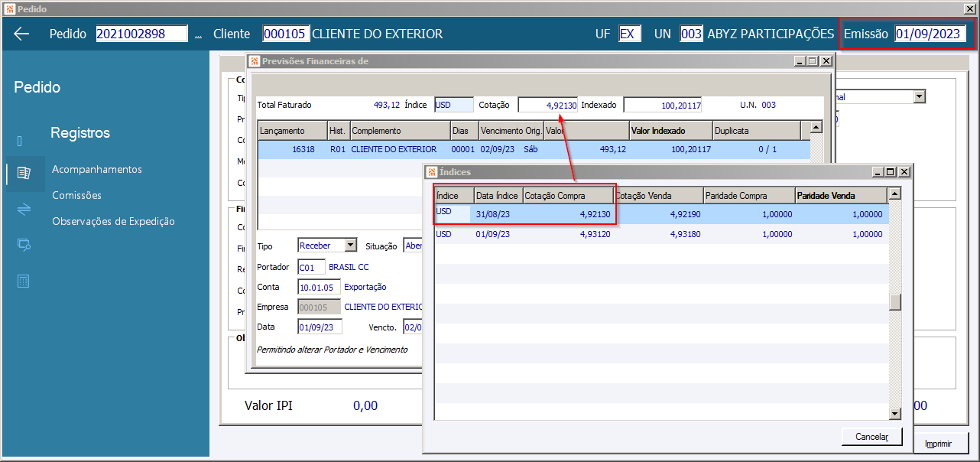Open Acompanhamentos in the sidebar
Viewport: 980px width, 462px height.
[x=97, y=169]
